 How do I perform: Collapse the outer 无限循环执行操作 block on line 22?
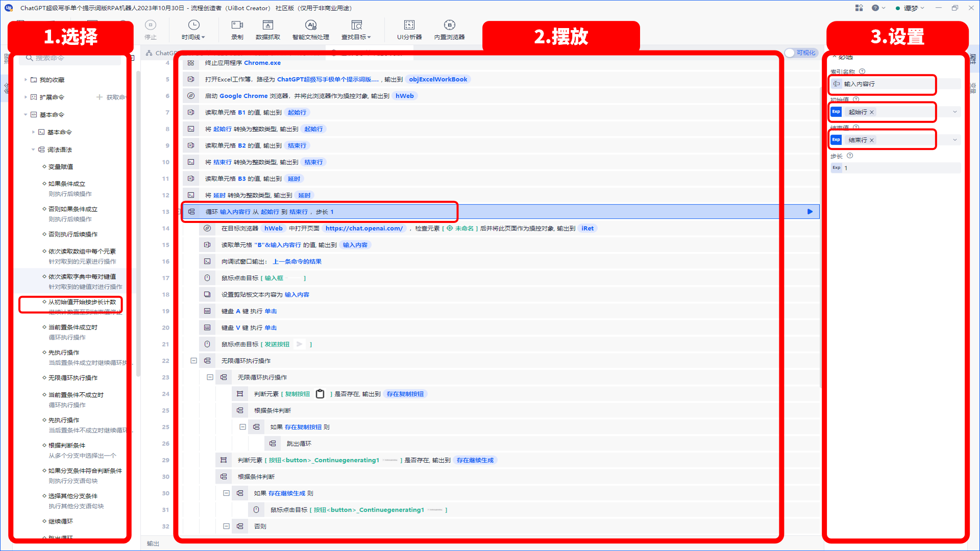tap(194, 361)
